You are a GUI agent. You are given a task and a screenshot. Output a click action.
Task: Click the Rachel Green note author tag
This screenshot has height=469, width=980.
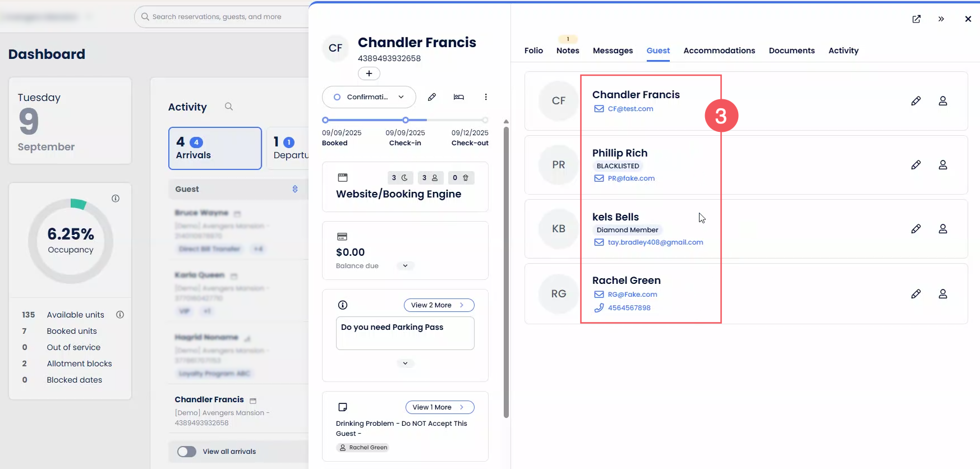point(363,448)
